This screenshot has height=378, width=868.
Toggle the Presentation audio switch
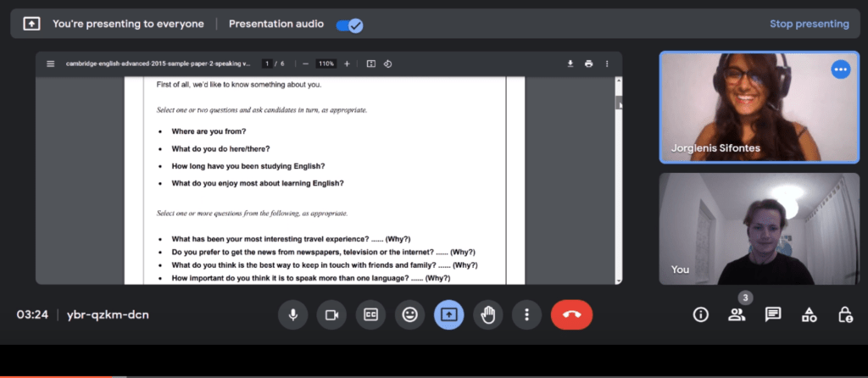pyautogui.click(x=349, y=25)
